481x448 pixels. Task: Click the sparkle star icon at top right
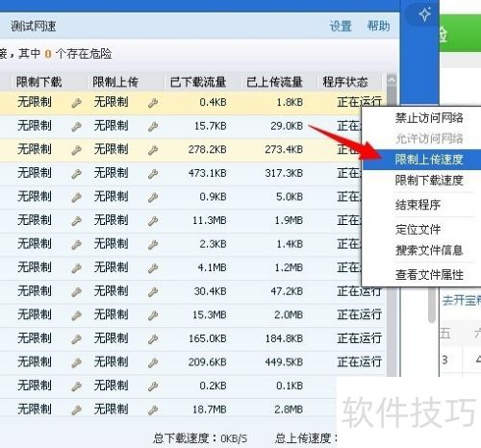pyautogui.click(x=424, y=14)
